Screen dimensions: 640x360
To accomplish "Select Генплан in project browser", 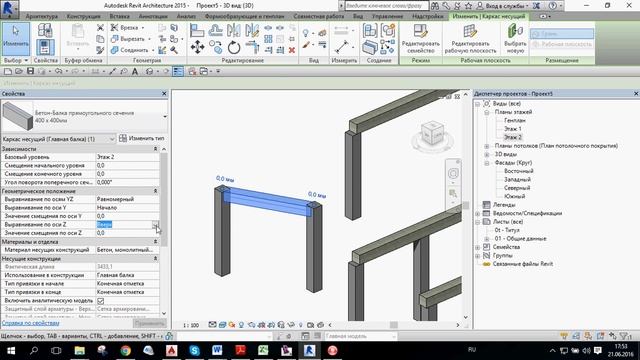I will [x=515, y=120].
